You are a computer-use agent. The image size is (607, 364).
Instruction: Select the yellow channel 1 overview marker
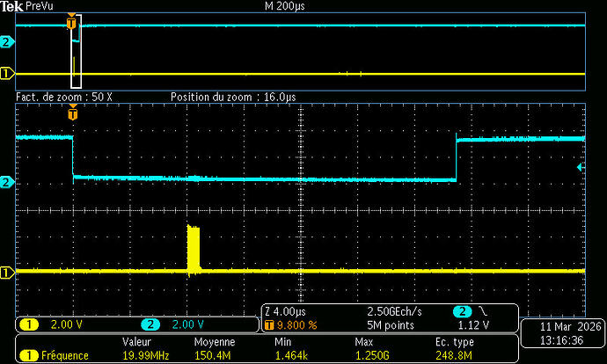point(8,74)
